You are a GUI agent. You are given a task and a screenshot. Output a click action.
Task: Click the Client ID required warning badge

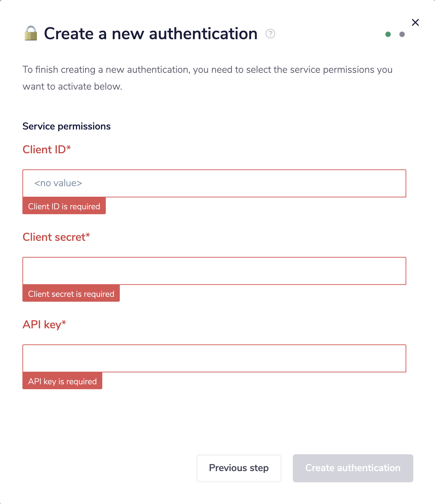(64, 206)
